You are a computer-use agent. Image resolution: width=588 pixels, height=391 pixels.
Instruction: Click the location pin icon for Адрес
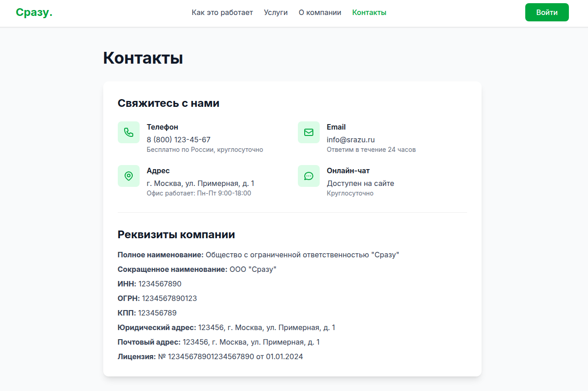click(129, 176)
